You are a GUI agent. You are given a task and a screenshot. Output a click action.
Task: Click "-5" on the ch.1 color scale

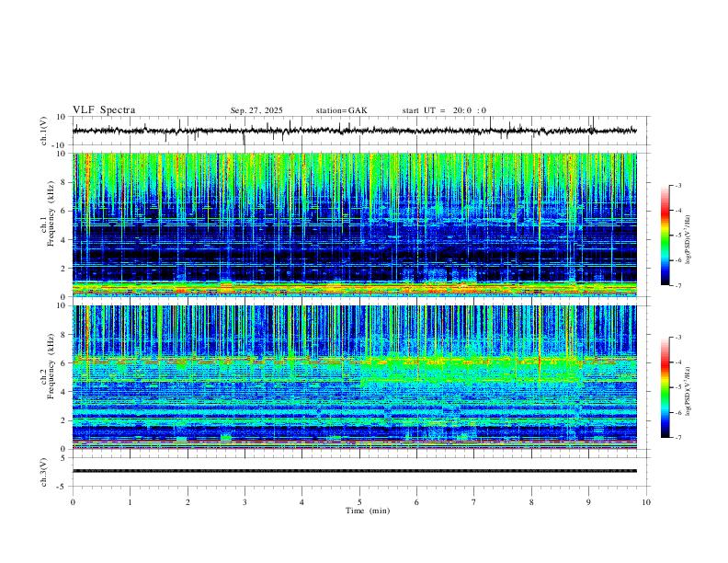click(678, 236)
